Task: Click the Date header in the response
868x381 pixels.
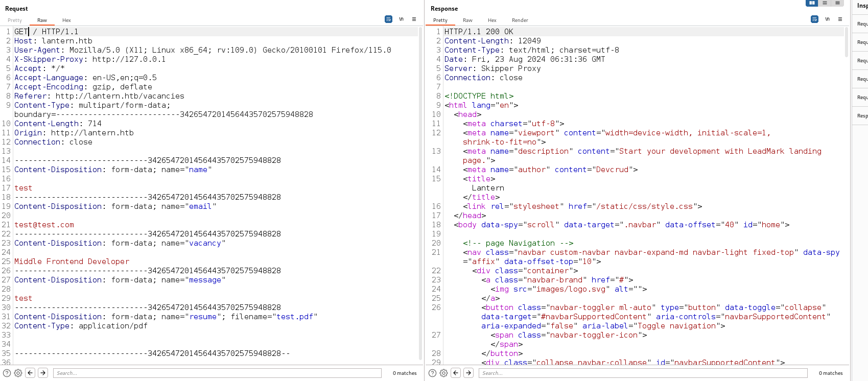Action: coord(525,59)
